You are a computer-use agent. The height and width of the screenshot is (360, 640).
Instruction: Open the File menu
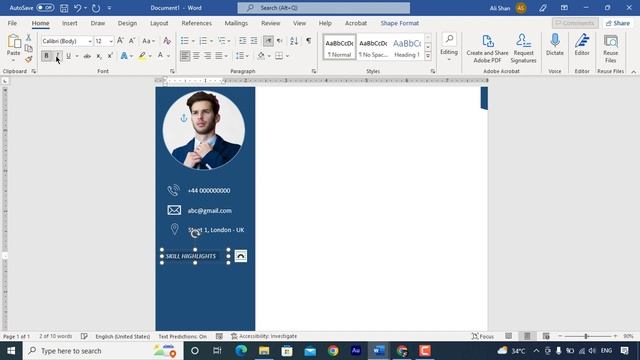click(12, 23)
